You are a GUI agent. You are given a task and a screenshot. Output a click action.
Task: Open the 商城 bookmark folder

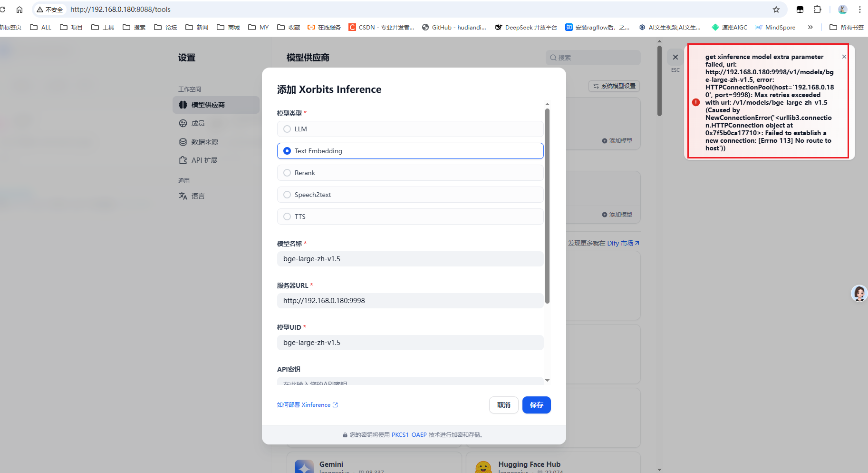(x=228, y=28)
